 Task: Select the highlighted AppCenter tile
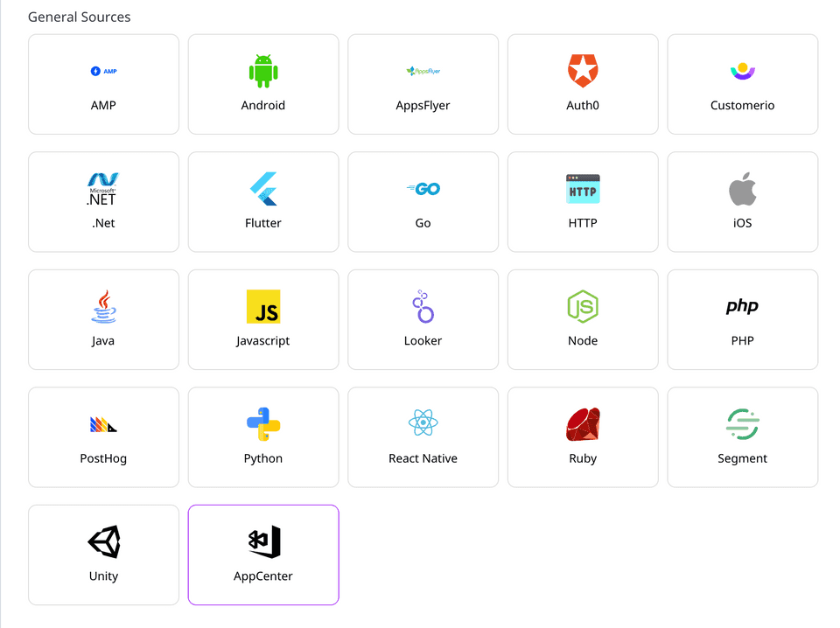click(x=263, y=555)
